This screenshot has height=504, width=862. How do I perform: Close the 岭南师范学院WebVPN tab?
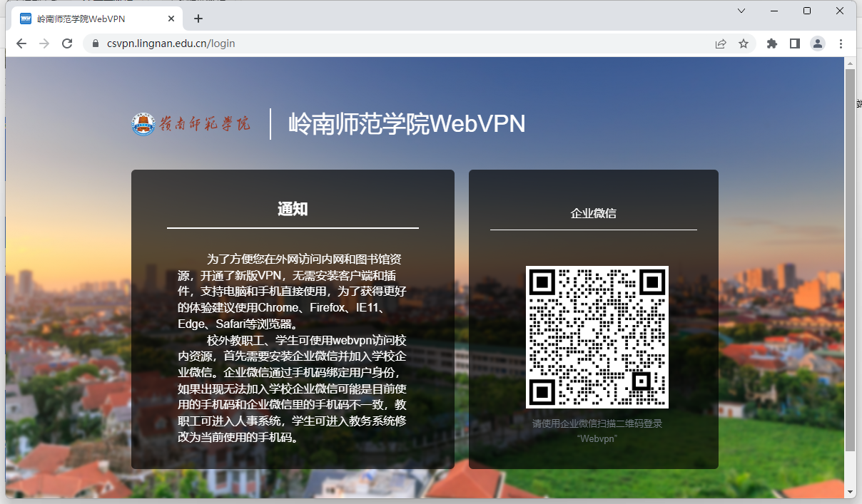coord(171,19)
